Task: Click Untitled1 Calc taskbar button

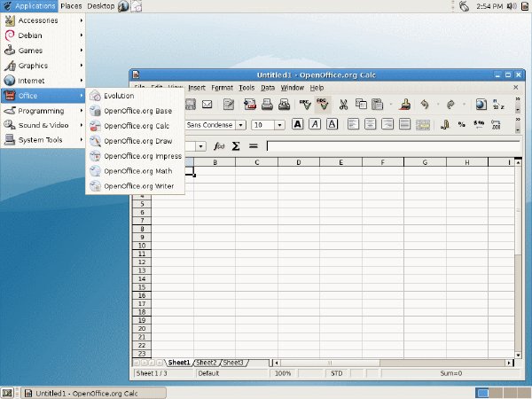Action: tap(94, 393)
